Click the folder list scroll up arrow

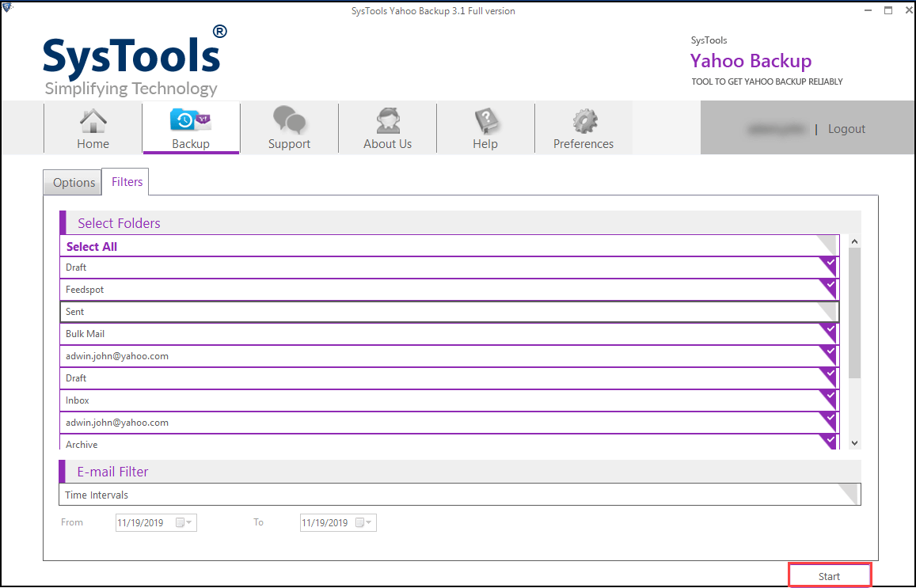(855, 241)
